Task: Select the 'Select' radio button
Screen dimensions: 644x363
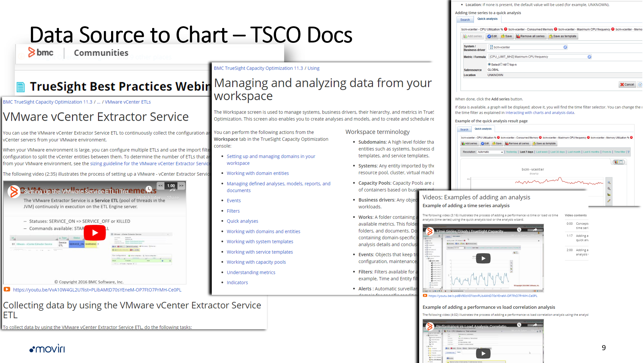Action: [x=489, y=64]
